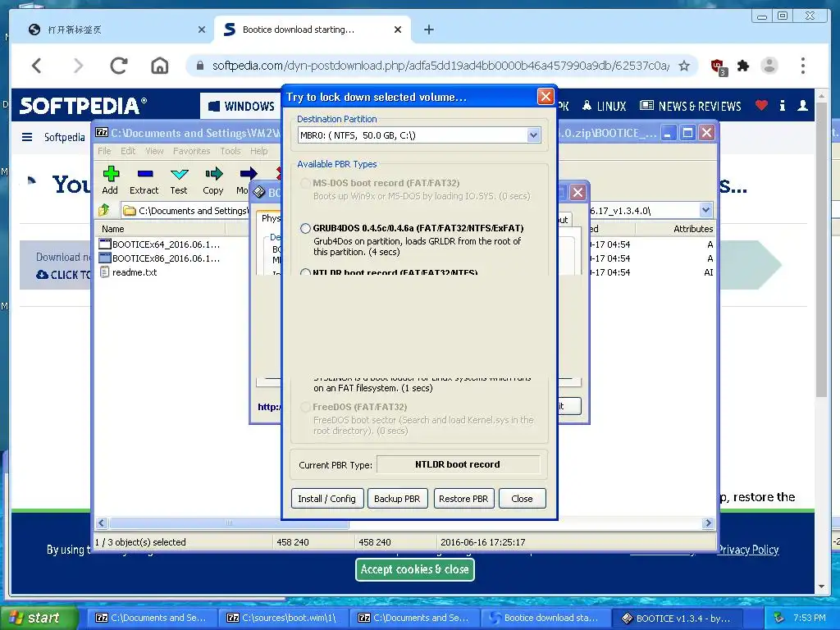
Task: Click the Restore PBR button
Action: click(463, 498)
